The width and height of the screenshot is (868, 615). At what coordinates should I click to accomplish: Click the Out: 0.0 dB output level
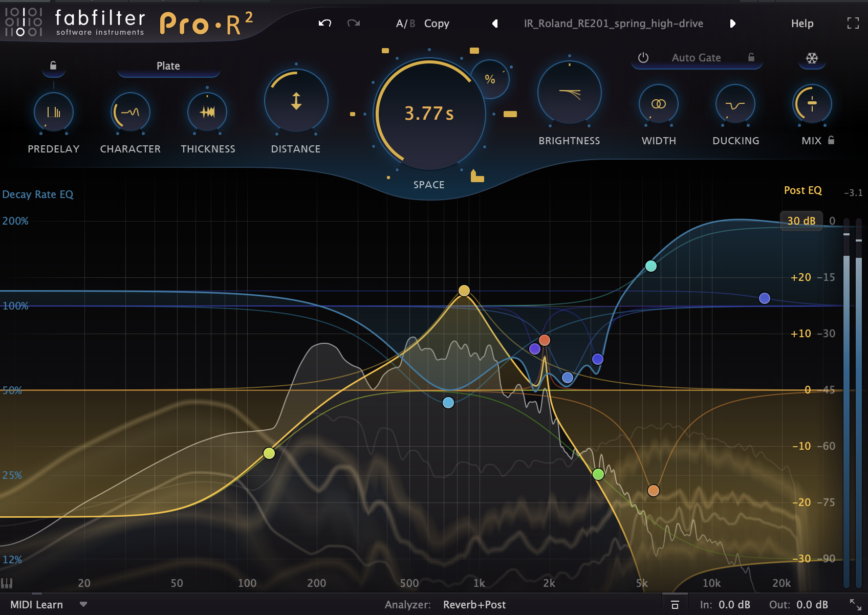pyautogui.click(x=798, y=605)
